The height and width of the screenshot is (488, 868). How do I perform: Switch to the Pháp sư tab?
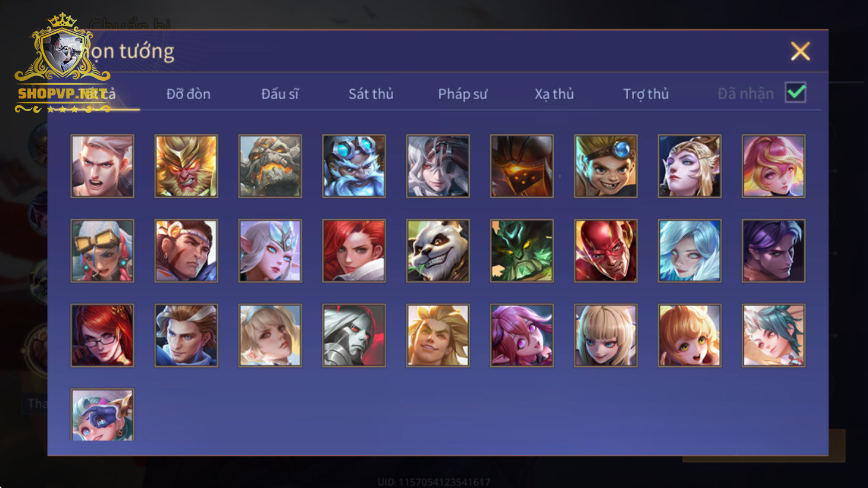tap(462, 94)
